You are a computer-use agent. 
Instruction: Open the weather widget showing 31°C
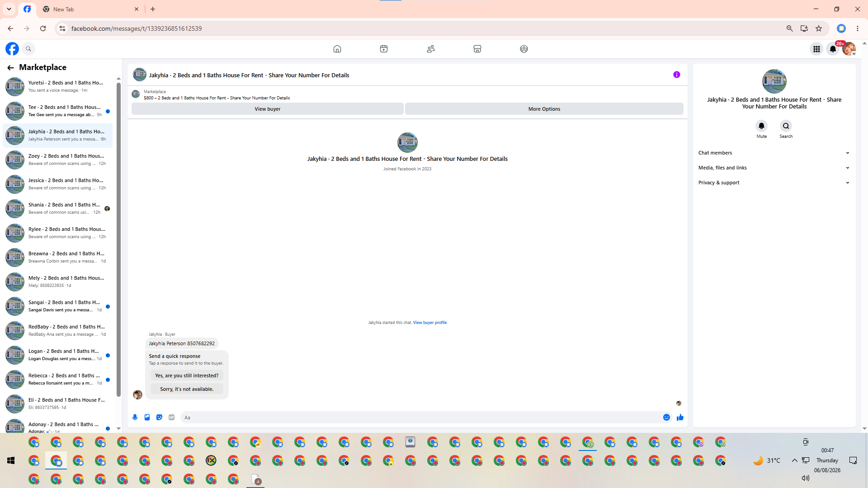point(767,460)
